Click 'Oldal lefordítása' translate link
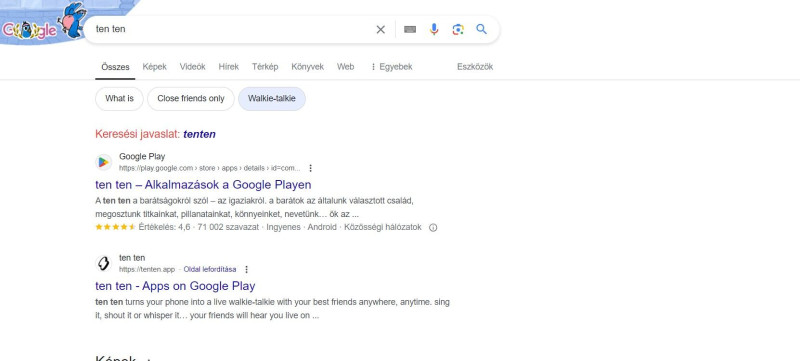This screenshot has height=361, width=800. click(x=210, y=269)
